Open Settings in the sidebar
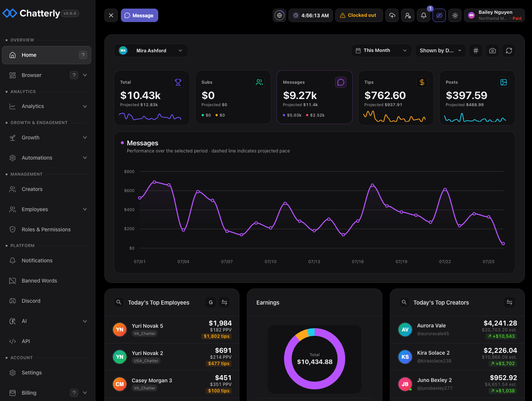 47,373
